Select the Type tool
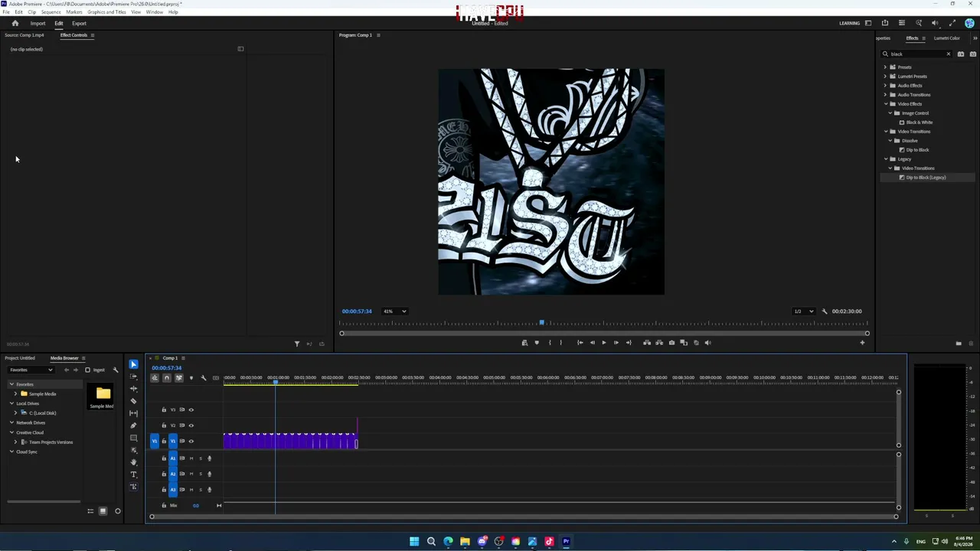The height and width of the screenshot is (551, 980). point(133,474)
